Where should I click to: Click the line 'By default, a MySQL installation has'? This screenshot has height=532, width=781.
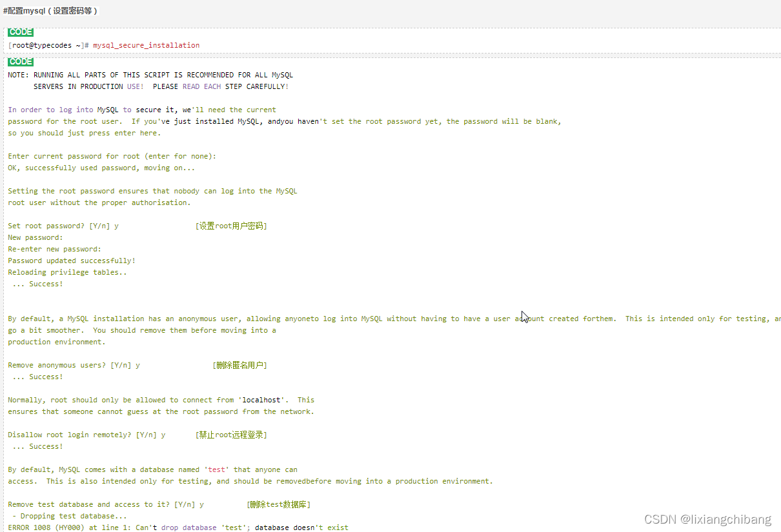coord(394,319)
